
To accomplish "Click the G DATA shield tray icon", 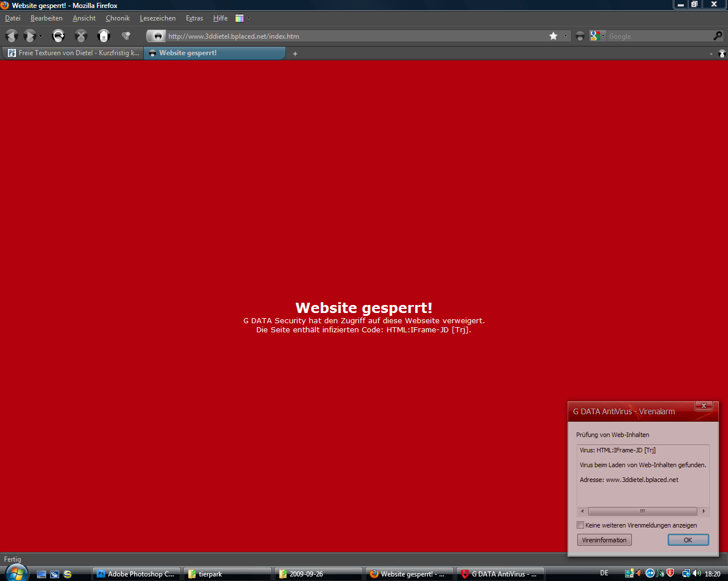I will tap(671, 573).
